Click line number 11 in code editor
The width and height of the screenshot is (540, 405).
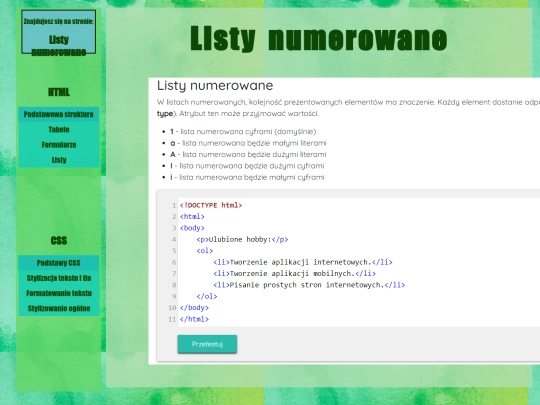[x=172, y=319]
